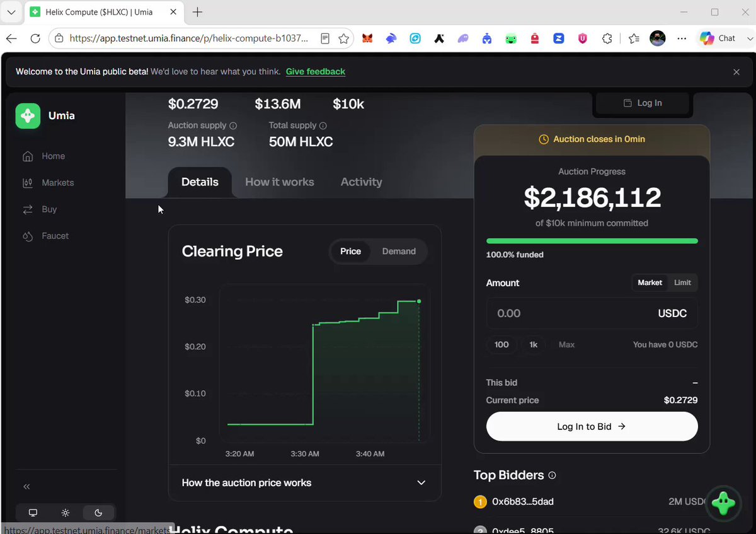
Task: Click the Auction supply info icon
Action: [x=233, y=125]
